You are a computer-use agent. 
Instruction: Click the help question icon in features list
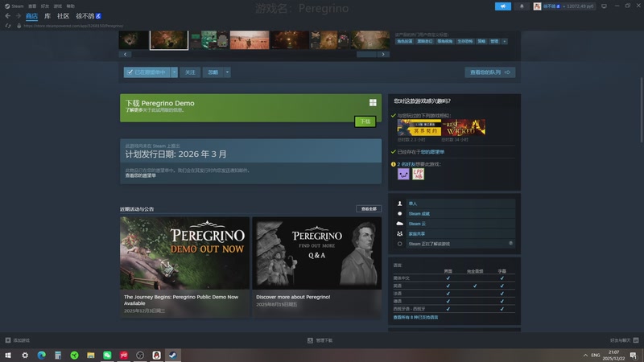tap(510, 244)
